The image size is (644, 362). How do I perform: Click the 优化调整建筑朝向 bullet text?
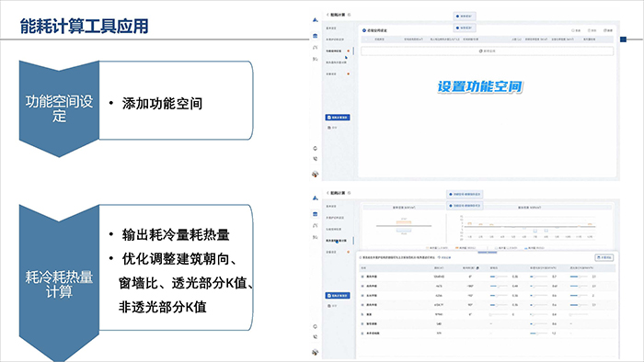[179, 259]
